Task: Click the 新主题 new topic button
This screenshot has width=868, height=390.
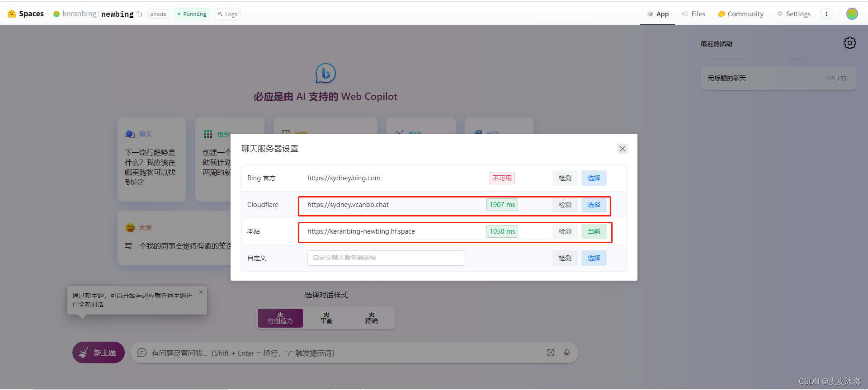Action: tap(99, 352)
